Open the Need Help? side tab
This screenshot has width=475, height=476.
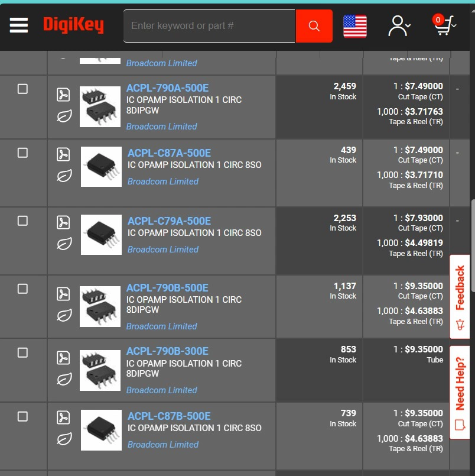coord(460,392)
